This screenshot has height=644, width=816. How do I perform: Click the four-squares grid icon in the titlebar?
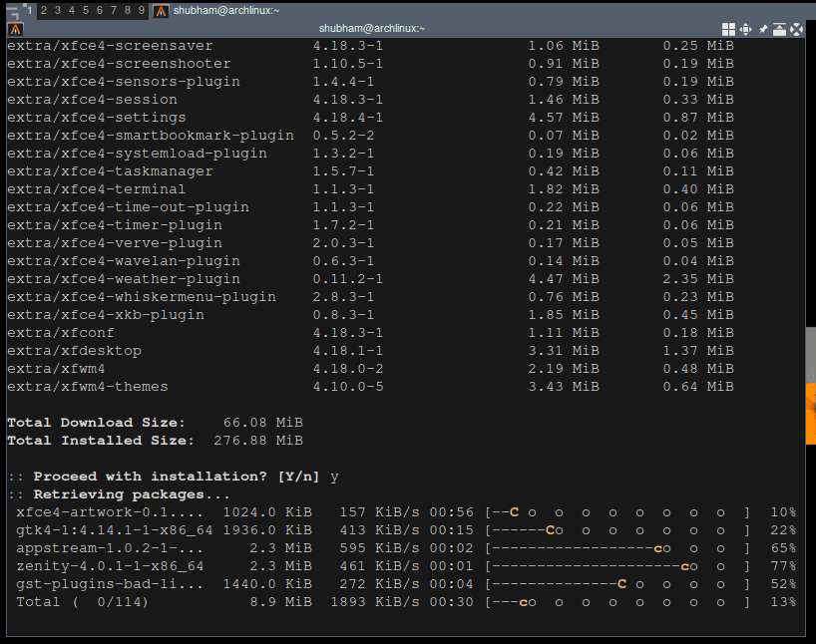point(728,29)
